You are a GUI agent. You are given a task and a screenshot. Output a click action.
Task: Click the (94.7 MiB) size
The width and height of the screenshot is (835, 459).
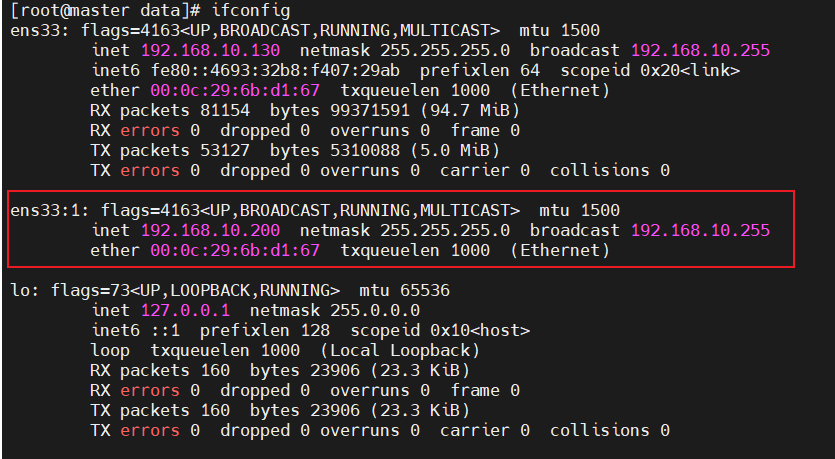470,110
